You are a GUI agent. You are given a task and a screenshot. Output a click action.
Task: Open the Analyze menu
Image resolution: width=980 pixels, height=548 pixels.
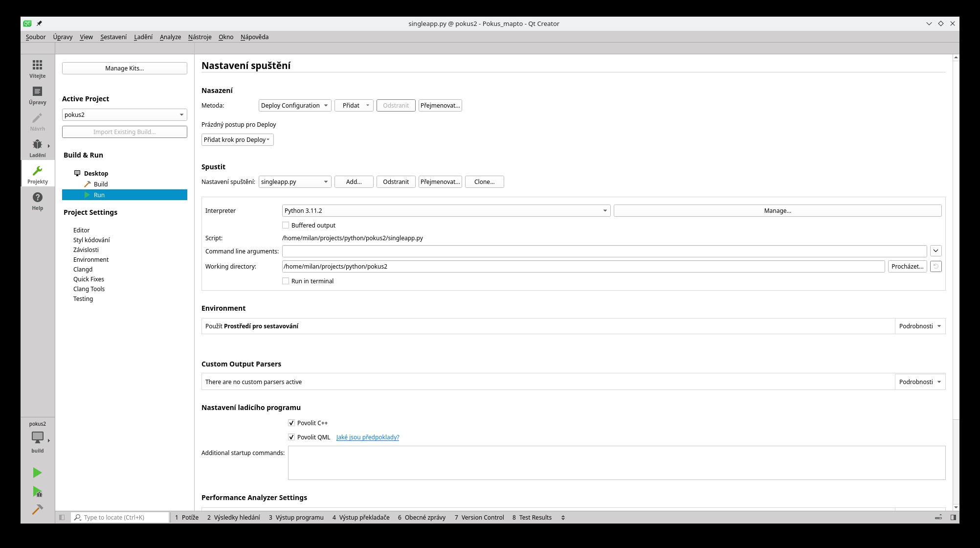pos(170,37)
